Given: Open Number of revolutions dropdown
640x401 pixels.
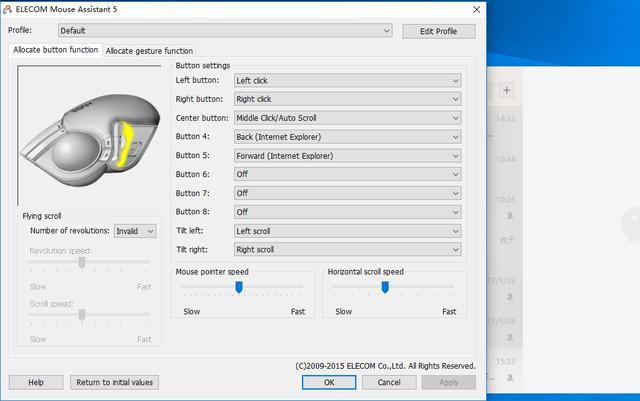Looking at the screenshot, I should click(x=135, y=231).
